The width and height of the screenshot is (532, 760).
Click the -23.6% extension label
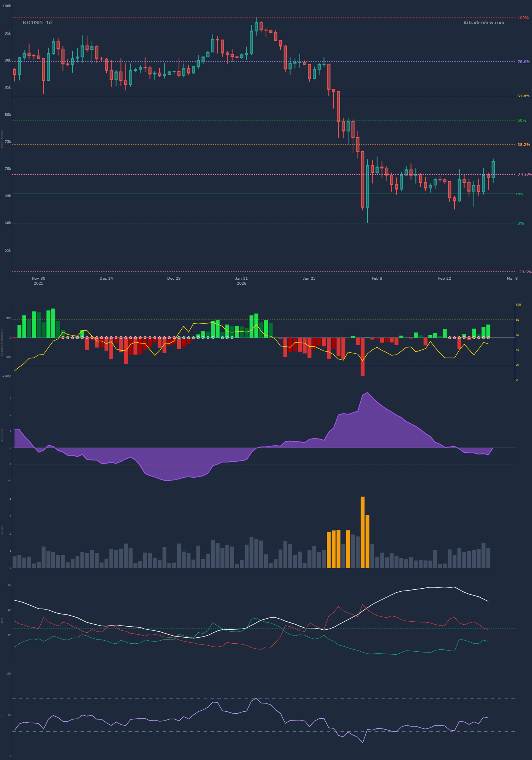click(524, 272)
